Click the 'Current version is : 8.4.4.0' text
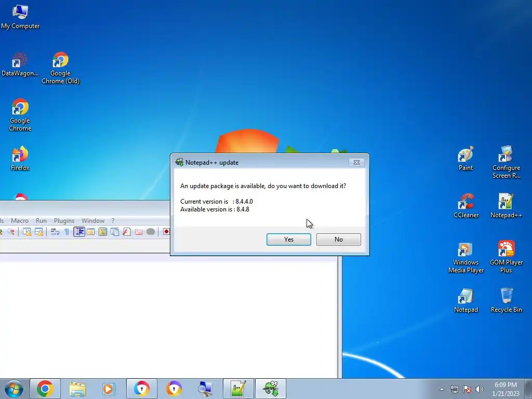Viewport: 532px width, 399px height. tap(217, 202)
